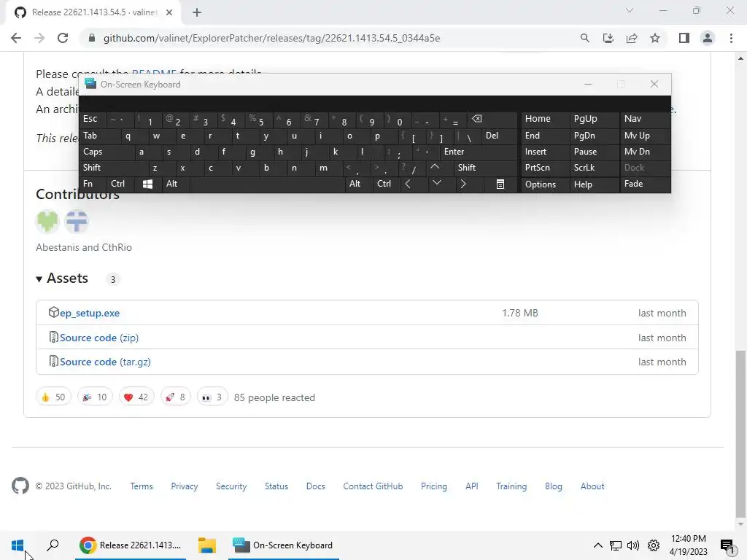Open the Security link in footer
Image resolution: width=747 pixels, height=560 pixels.
[x=231, y=486]
